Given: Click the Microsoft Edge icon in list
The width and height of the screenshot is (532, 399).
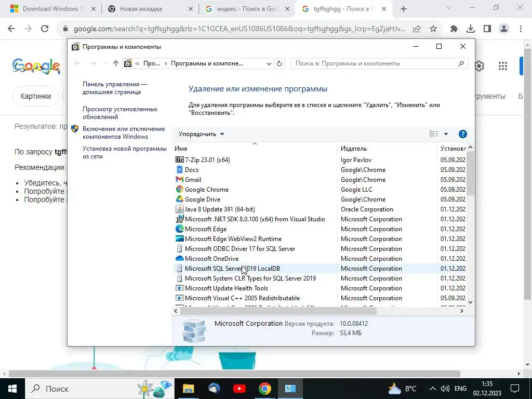Looking at the screenshot, I should coord(179,229).
